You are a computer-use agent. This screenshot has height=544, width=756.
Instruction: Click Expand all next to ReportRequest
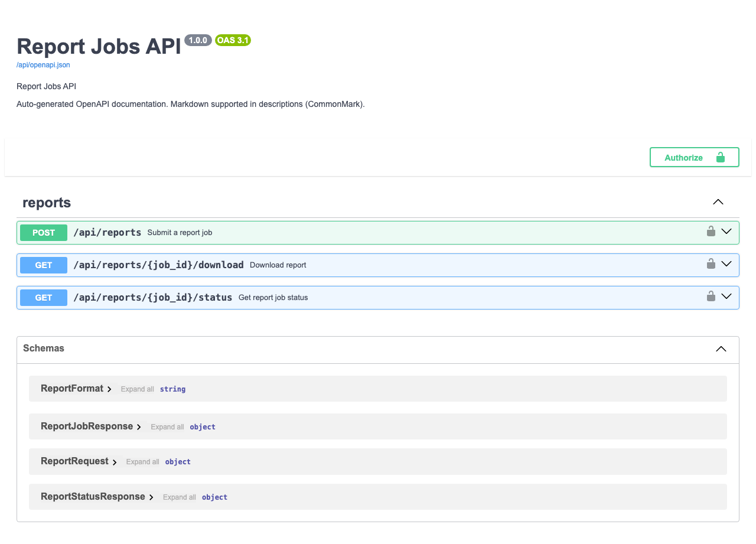click(142, 462)
